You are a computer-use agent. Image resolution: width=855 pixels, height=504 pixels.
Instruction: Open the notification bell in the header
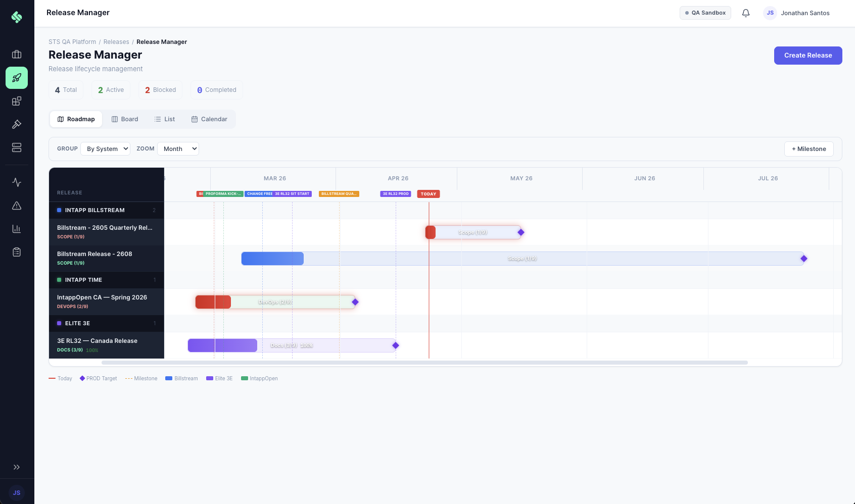745,13
